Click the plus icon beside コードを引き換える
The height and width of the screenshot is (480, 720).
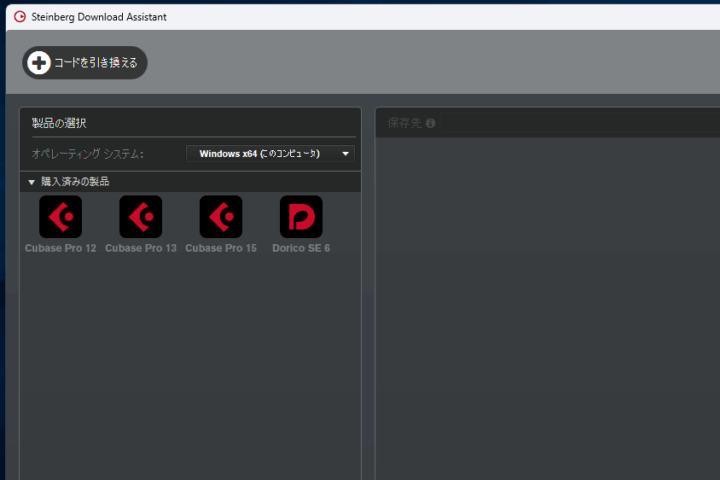[39, 63]
